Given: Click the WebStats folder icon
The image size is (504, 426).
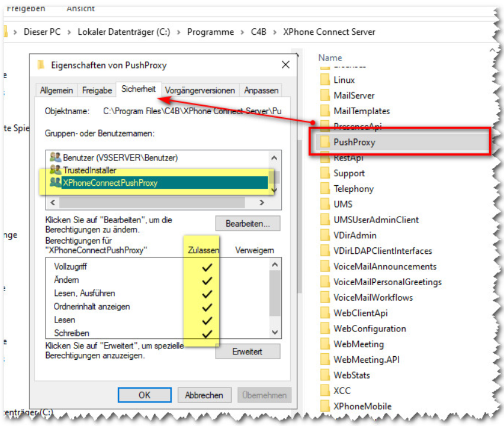Looking at the screenshot, I should pos(325,375).
